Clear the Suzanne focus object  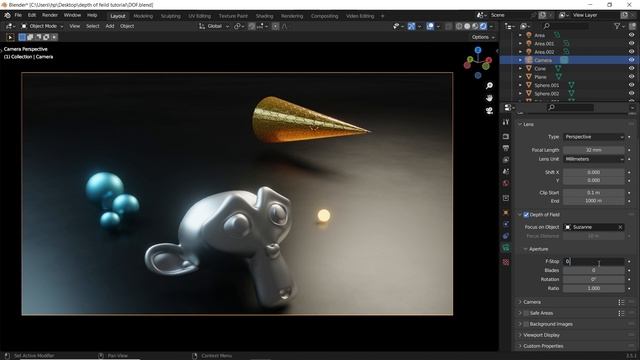pos(620,227)
